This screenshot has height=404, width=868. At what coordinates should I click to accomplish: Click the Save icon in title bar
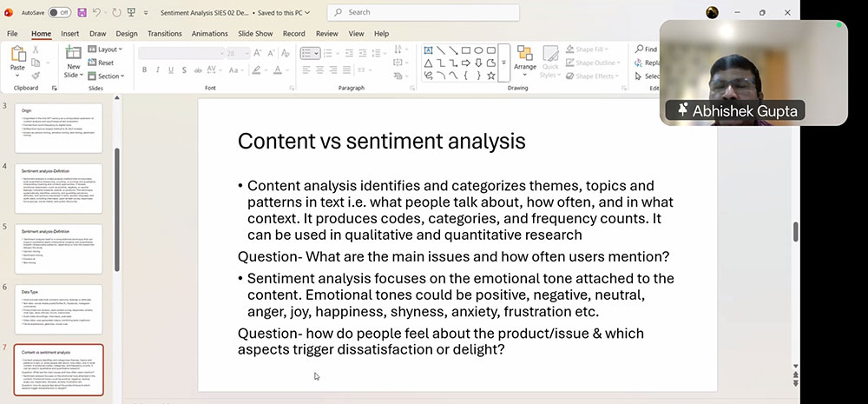[x=82, y=13]
